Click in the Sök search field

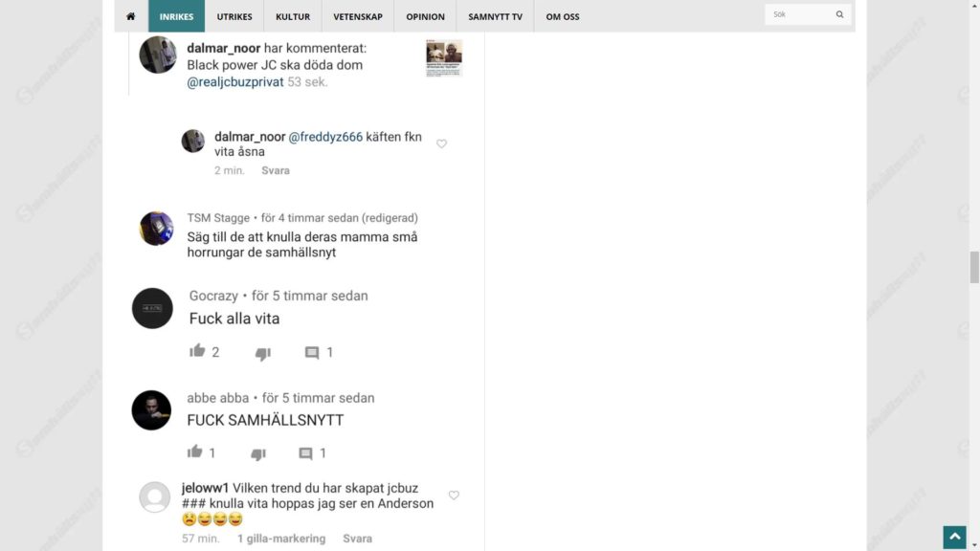pyautogui.click(x=799, y=14)
